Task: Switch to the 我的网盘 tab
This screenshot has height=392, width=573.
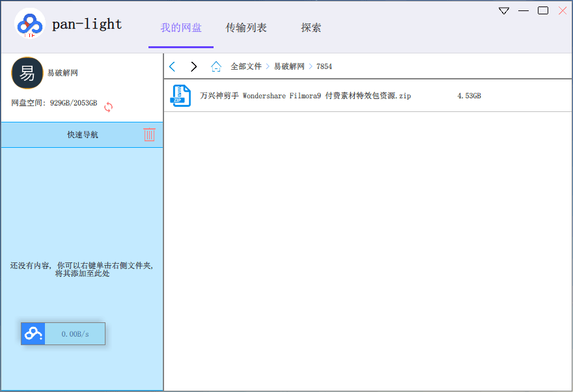Action: point(181,28)
